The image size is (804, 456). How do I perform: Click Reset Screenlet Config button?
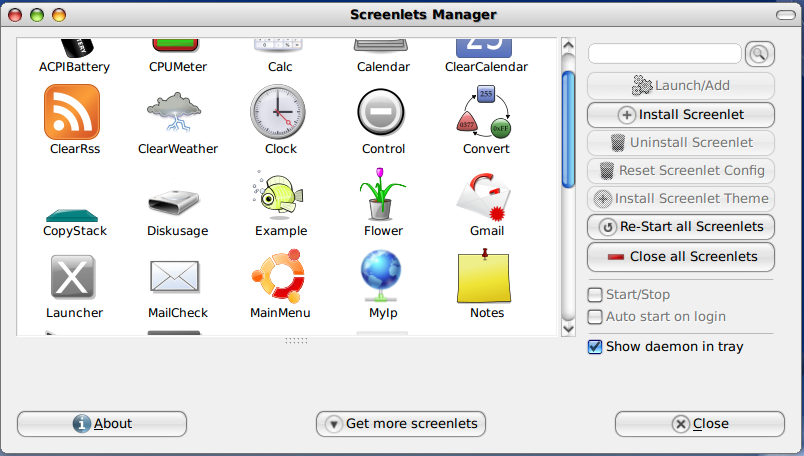coord(681,171)
